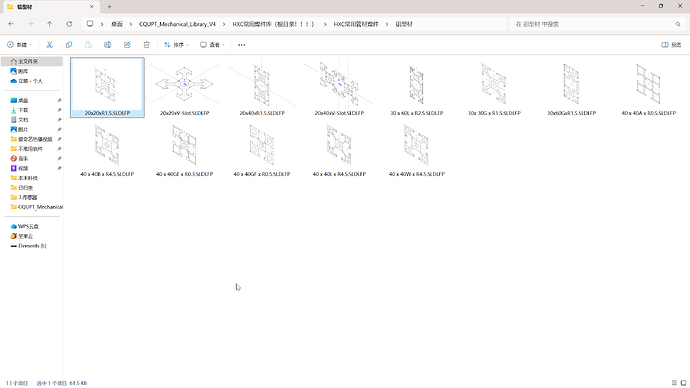This screenshot has height=388, width=690.
Task: Switch to details list view in status bar
Action: pyautogui.click(x=674, y=383)
